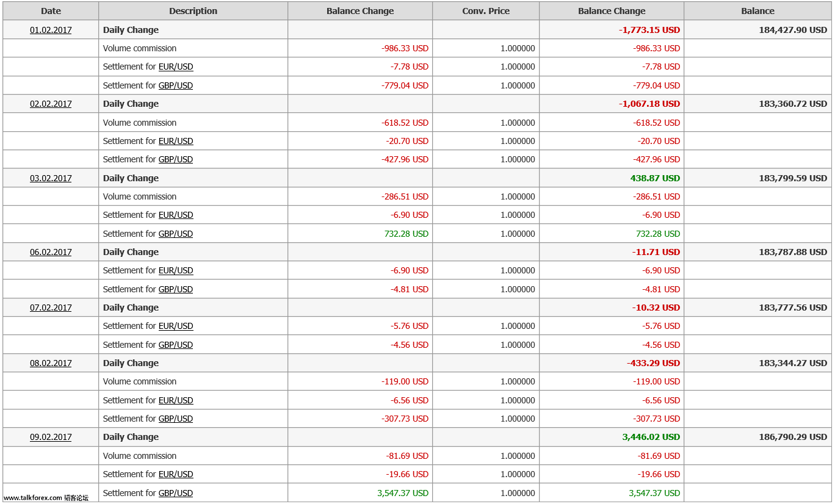Click Volume commission in the -119.00 USD row
The height and width of the screenshot is (504, 835).
140,381
